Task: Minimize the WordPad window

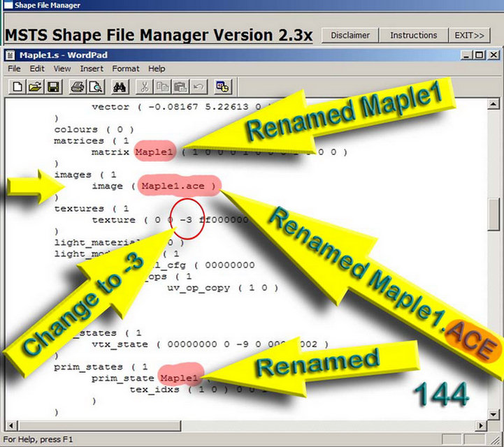Action: pyautogui.click(x=467, y=55)
